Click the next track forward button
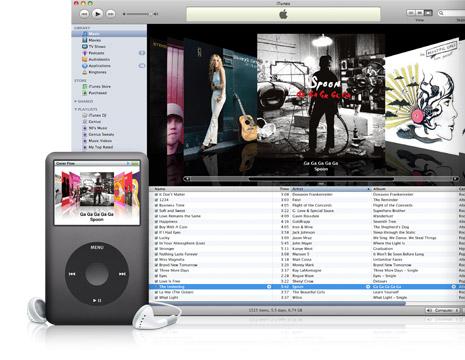Screen dimensions: 465x360 [x=110, y=14]
